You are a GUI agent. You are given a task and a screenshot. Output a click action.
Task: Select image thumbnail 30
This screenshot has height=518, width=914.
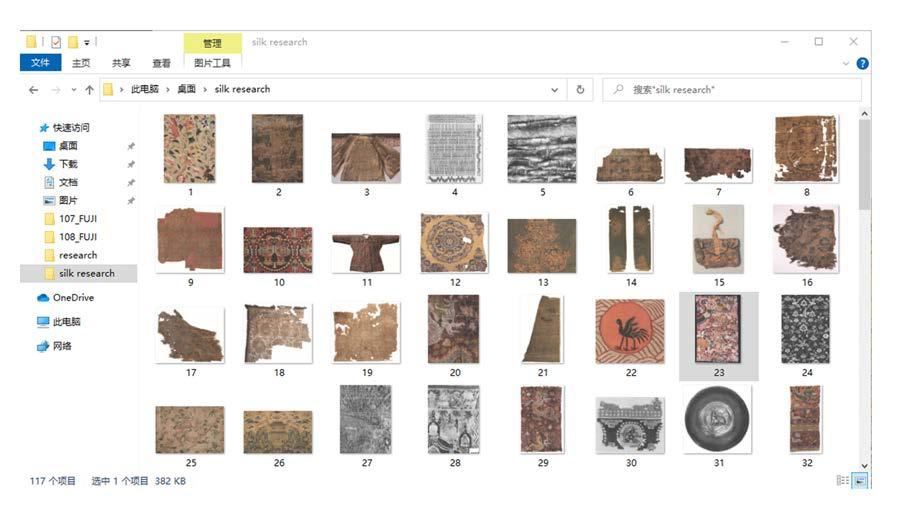click(630, 425)
